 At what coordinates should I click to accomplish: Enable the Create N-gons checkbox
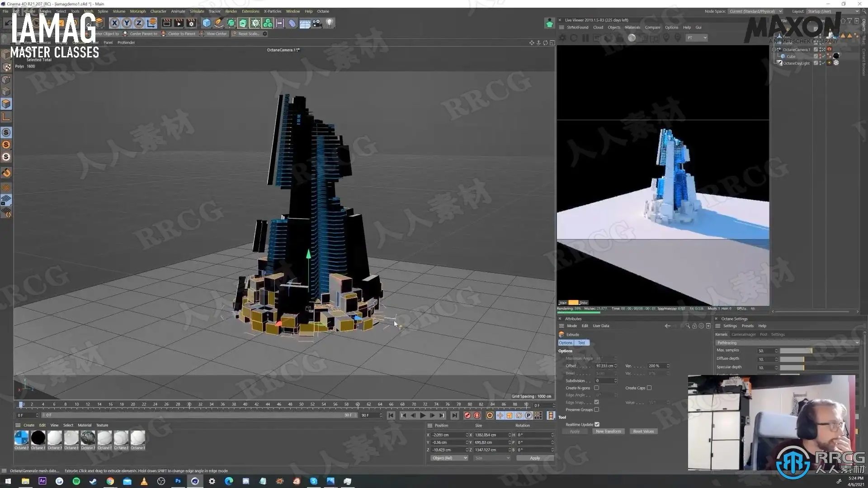596,388
